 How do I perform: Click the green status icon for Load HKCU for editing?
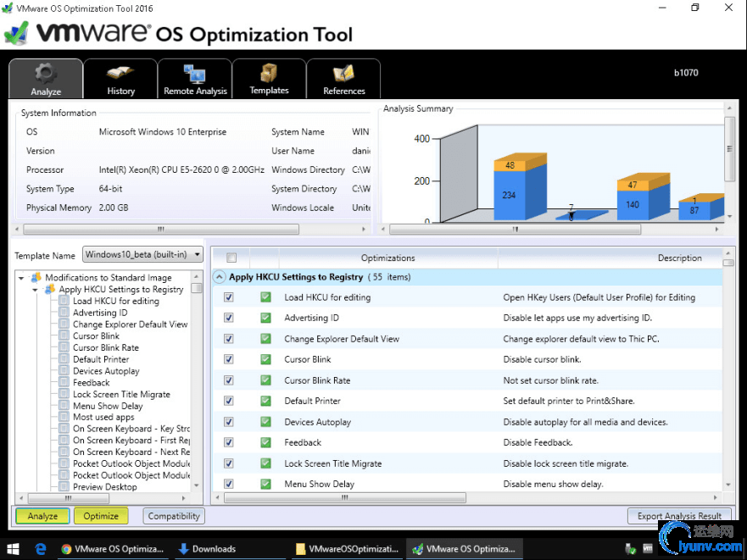click(265, 297)
